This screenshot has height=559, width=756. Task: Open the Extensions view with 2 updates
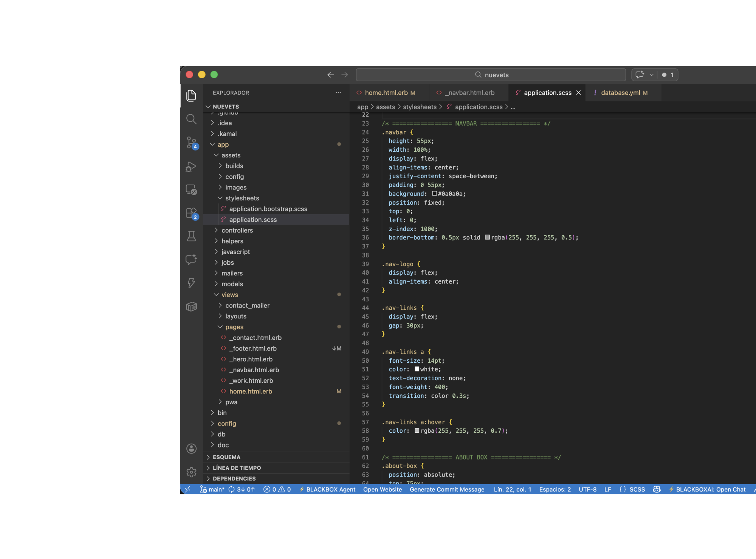tap(191, 213)
